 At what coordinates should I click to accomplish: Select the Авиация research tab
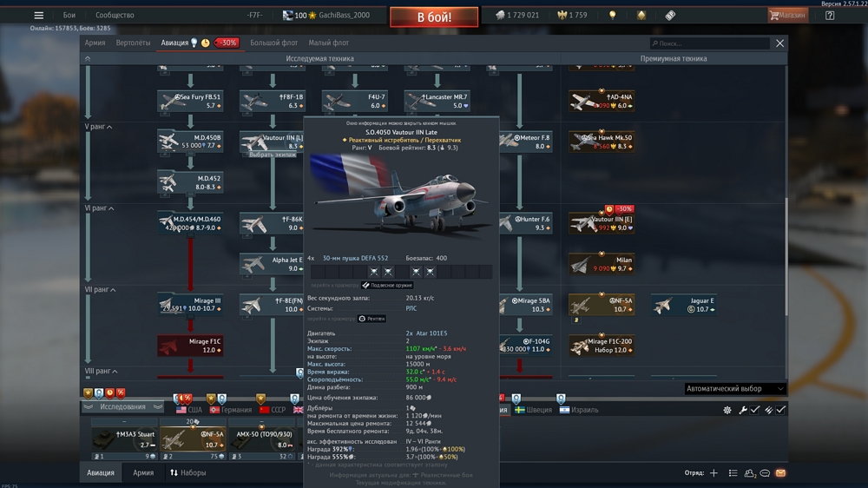pyautogui.click(x=174, y=43)
